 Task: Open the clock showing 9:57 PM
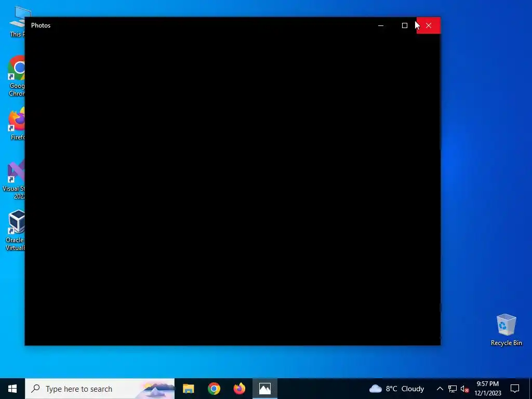(x=487, y=389)
